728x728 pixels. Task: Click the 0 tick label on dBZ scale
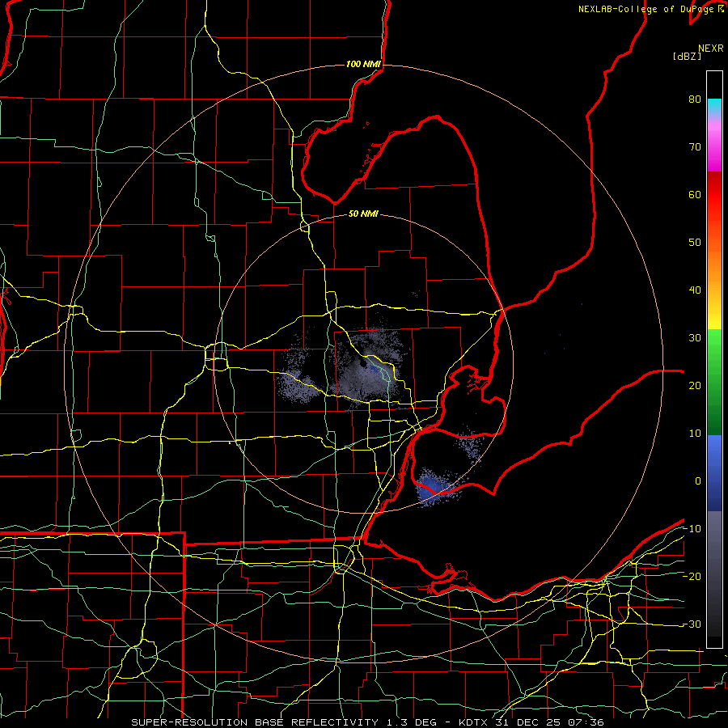698,481
